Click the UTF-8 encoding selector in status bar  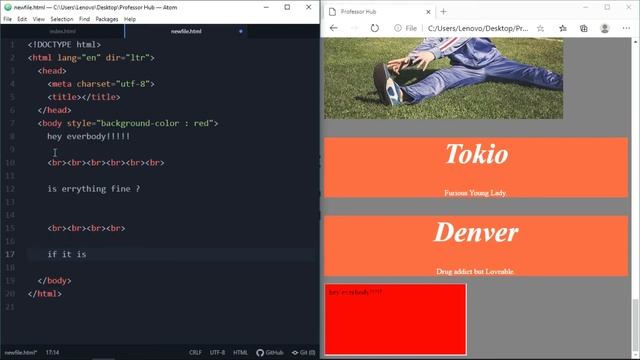[x=217, y=352]
